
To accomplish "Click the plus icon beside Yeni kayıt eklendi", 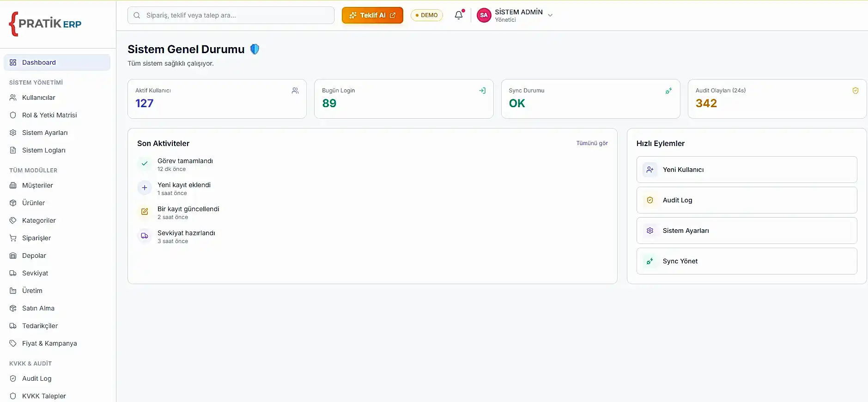I will [145, 188].
